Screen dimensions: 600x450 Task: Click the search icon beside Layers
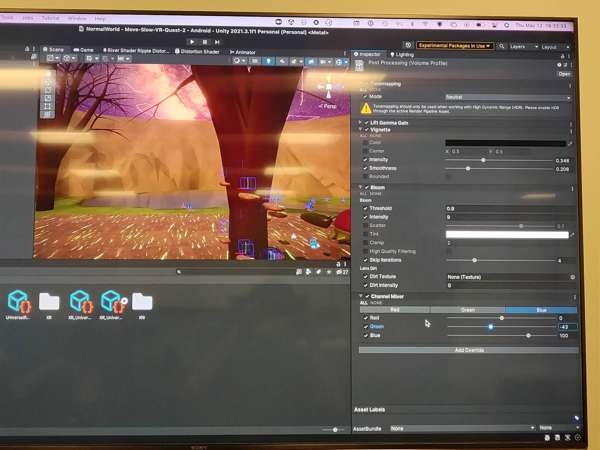[501, 46]
